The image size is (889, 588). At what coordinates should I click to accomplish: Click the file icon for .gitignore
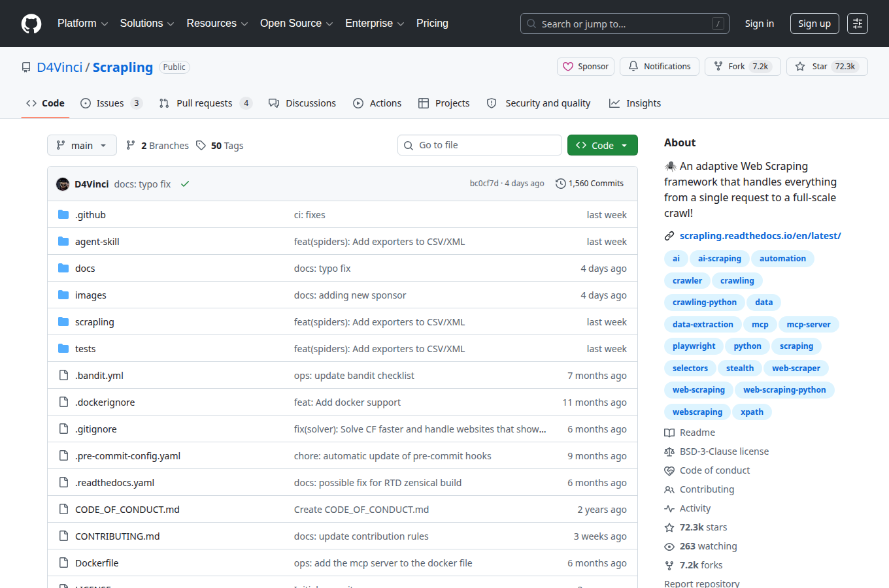click(x=63, y=429)
